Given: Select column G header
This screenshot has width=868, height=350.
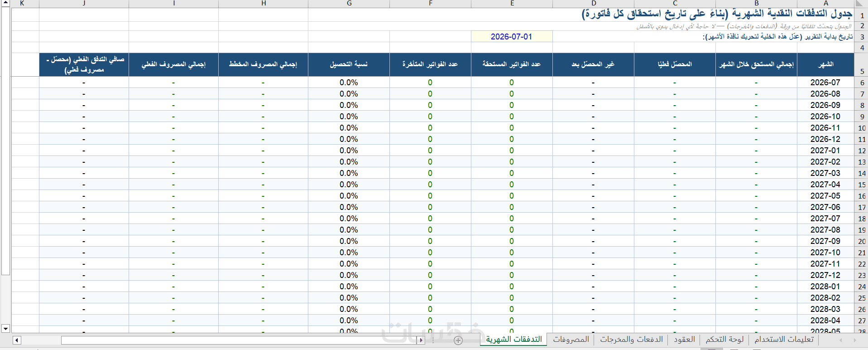Looking at the screenshot, I should [x=349, y=3].
